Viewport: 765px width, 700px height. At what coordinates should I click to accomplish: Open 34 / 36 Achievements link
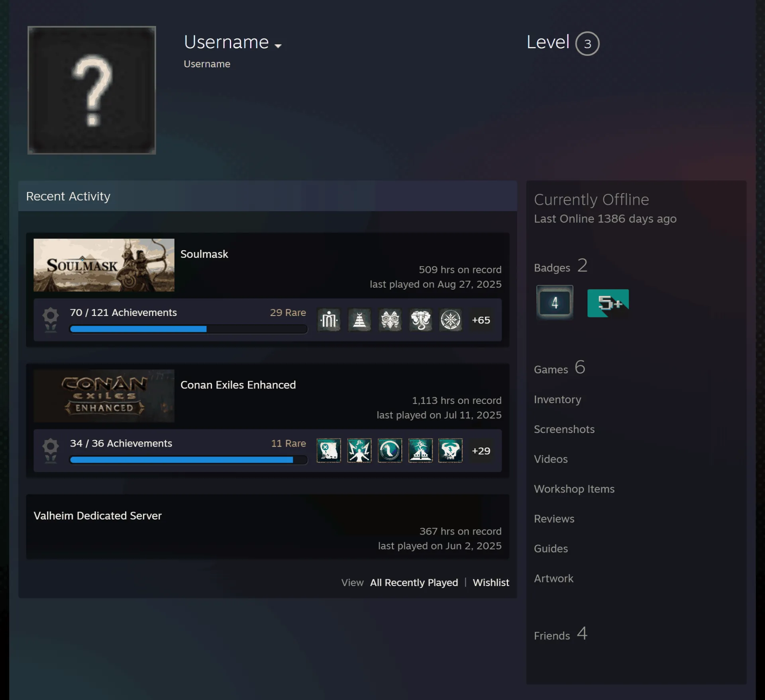tap(121, 443)
